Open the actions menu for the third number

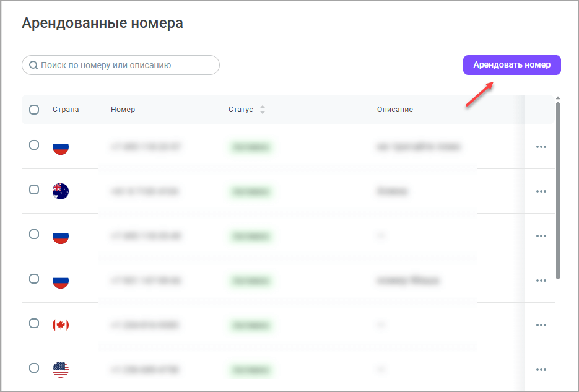coord(541,235)
